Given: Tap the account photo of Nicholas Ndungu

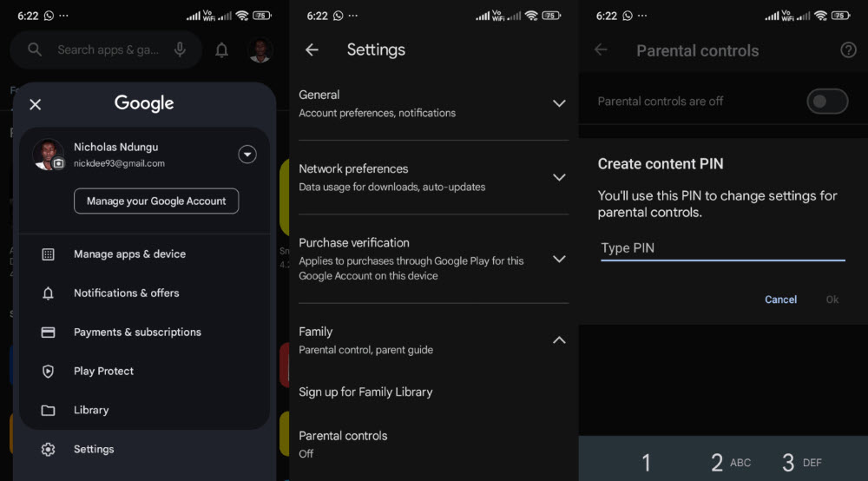Looking at the screenshot, I should [x=47, y=154].
